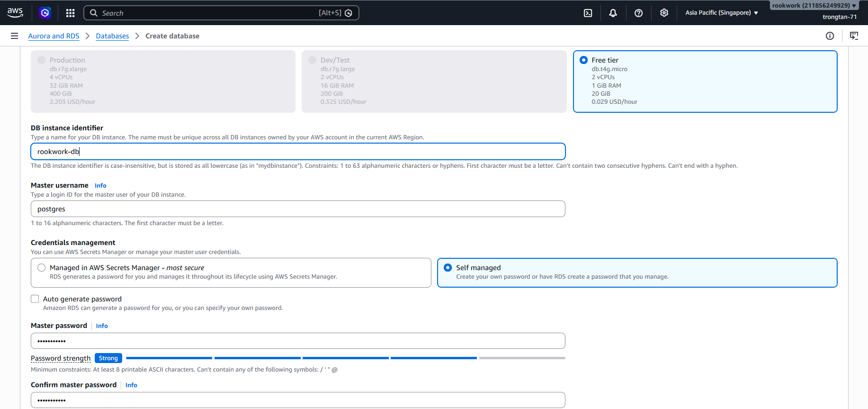Launch CloudShell terminal icon
This screenshot has height=409, width=868.
[588, 13]
